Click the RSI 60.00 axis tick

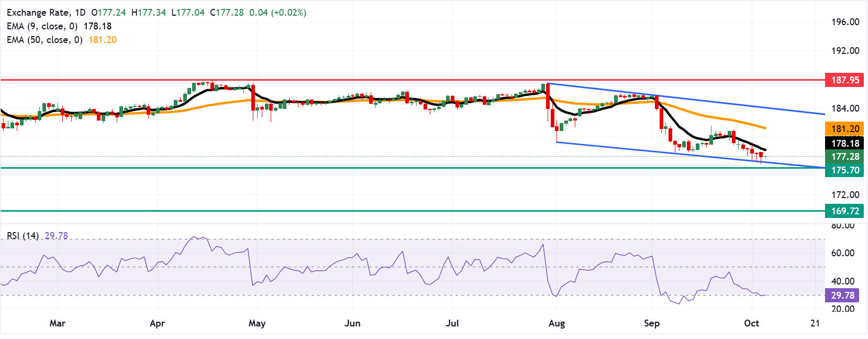[843, 253]
